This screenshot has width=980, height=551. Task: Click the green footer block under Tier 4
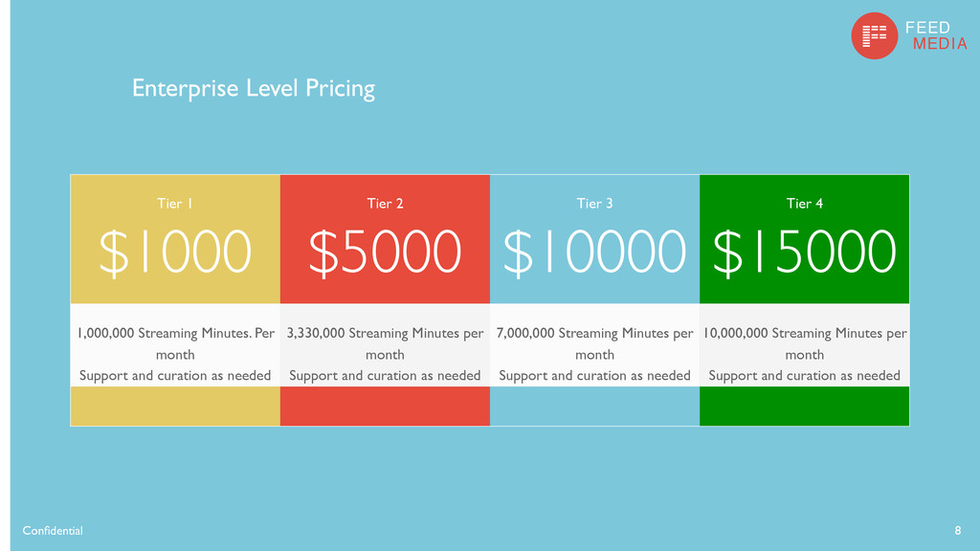804,406
